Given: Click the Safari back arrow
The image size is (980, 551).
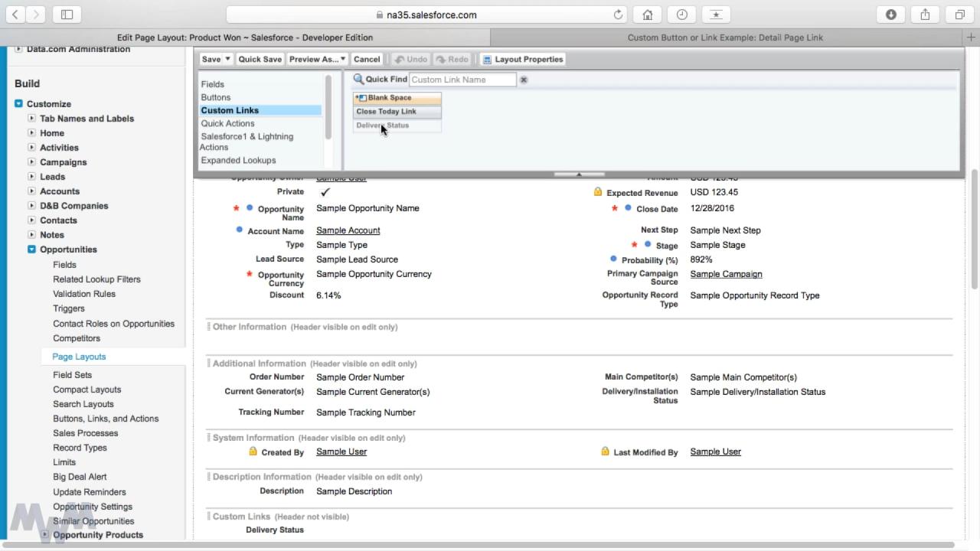Looking at the screenshot, I should pos(15,15).
